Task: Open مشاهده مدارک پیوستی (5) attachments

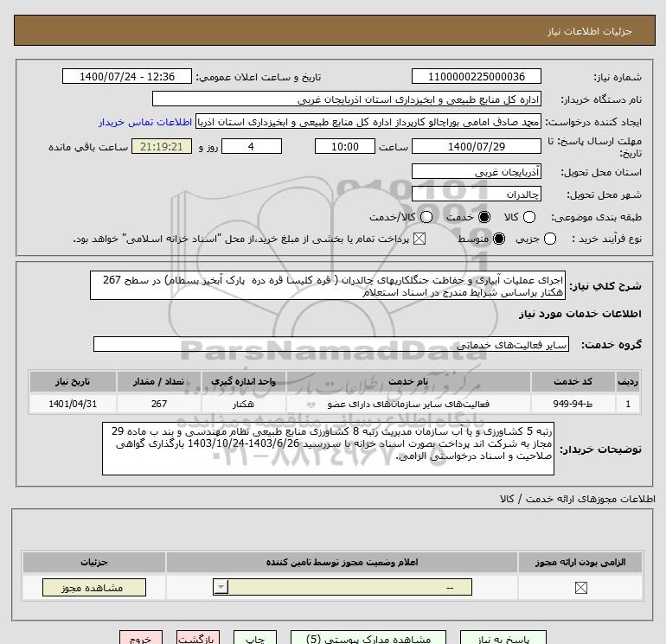Action: [x=368, y=638]
